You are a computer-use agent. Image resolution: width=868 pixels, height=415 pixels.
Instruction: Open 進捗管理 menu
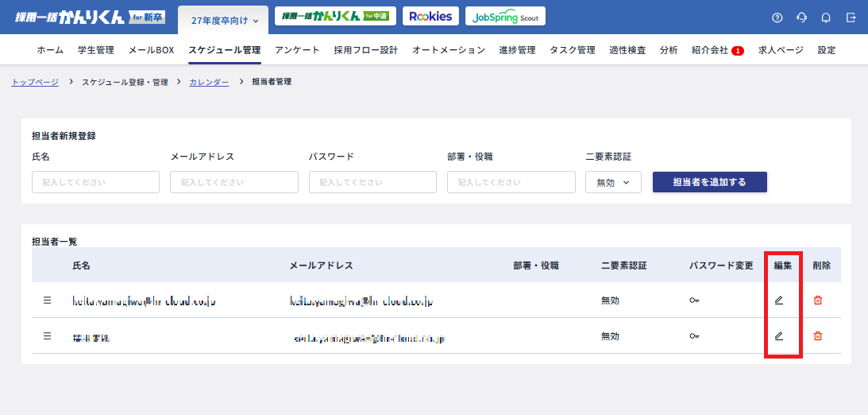tap(517, 50)
